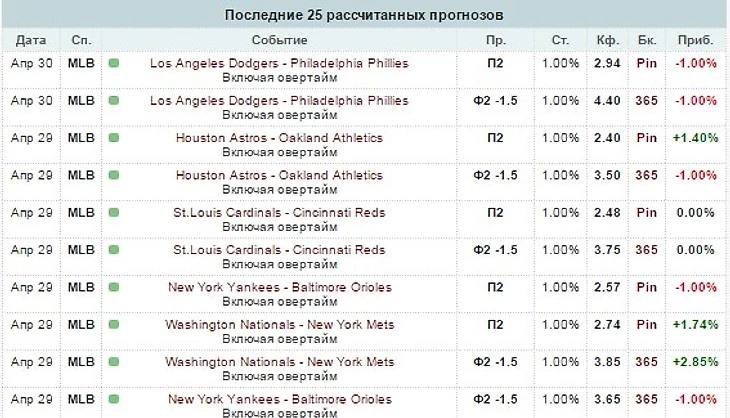Open Yankees - Orioles event link with odds 3.65
Viewport: 730px width, 418px height.
[x=279, y=400]
